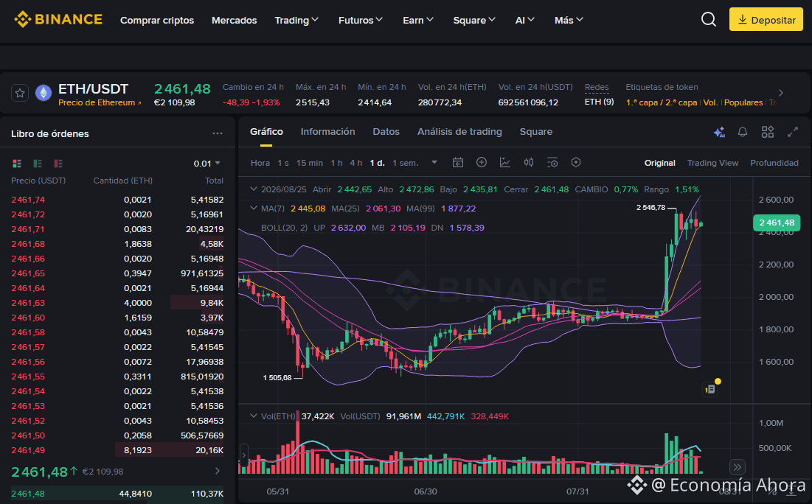The image size is (812, 504).
Task: Open Mercados in top navigation
Action: coord(234,20)
